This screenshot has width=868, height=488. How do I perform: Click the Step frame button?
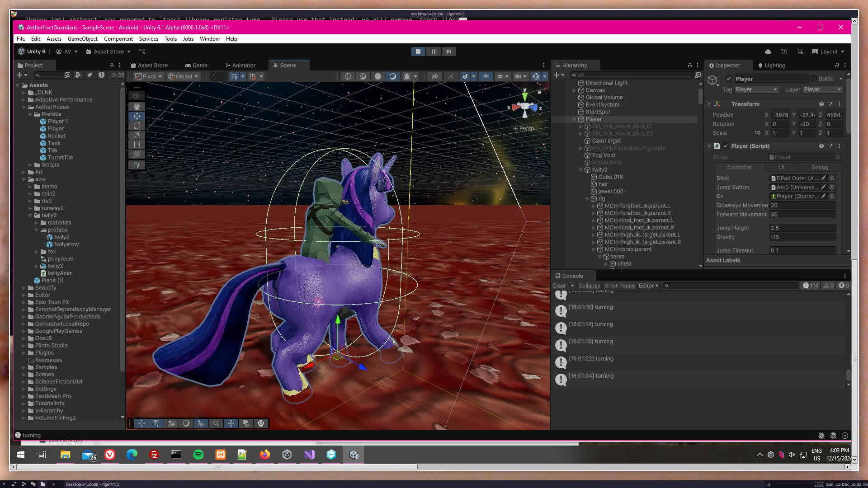pos(448,52)
